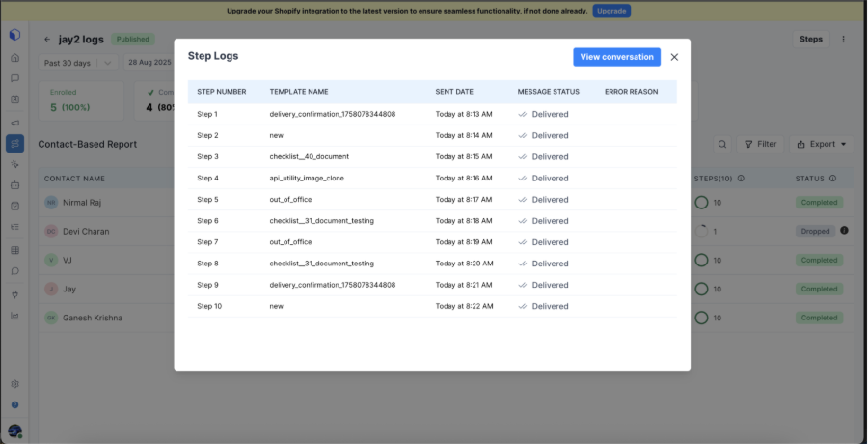The image size is (868, 444).
Task: Click the info icon next to Dropped status
Action: (x=844, y=231)
